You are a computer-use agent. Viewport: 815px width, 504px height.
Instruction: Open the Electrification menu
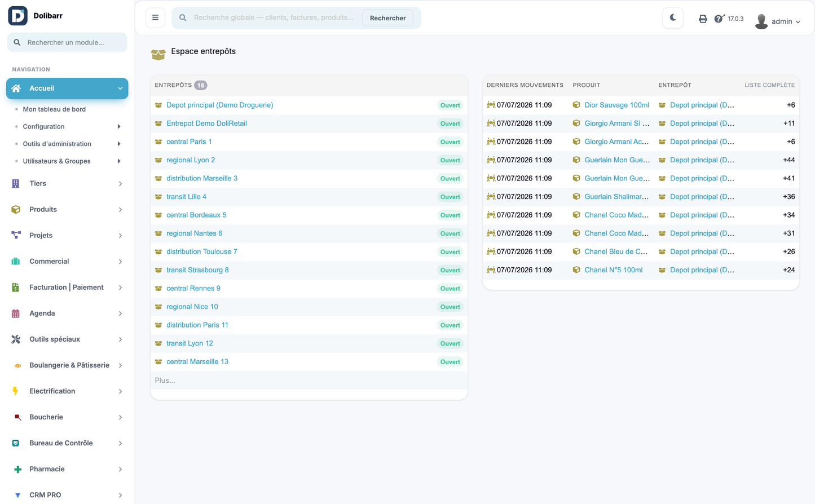(x=67, y=391)
